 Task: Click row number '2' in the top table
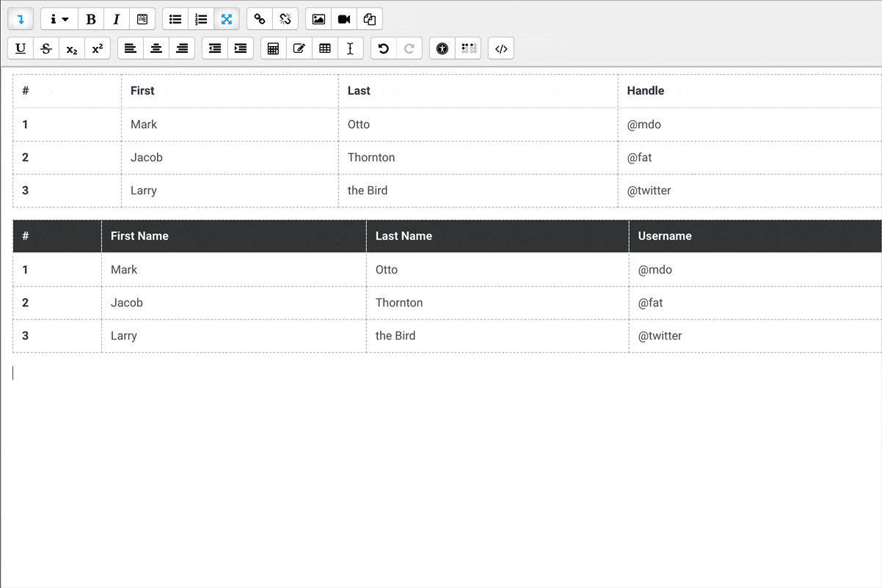(25, 158)
